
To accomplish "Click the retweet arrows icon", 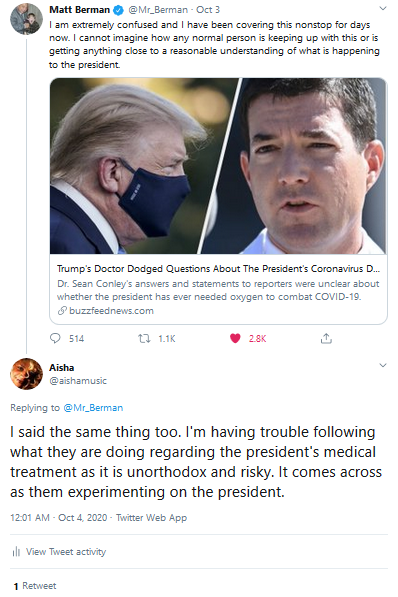I will click(x=144, y=338).
